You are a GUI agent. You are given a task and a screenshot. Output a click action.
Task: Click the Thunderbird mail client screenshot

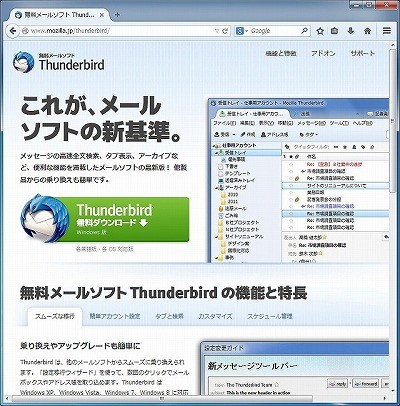(x=298, y=180)
